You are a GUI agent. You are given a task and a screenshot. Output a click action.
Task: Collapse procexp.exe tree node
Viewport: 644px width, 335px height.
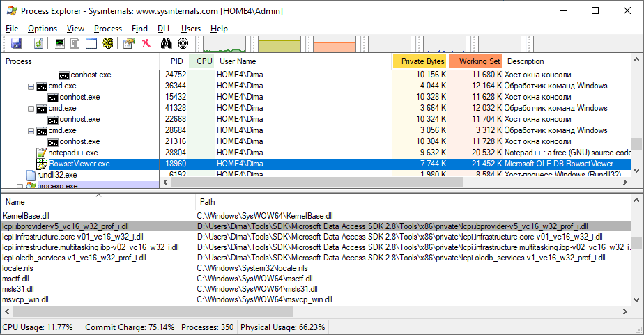click(x=20, y=187)
